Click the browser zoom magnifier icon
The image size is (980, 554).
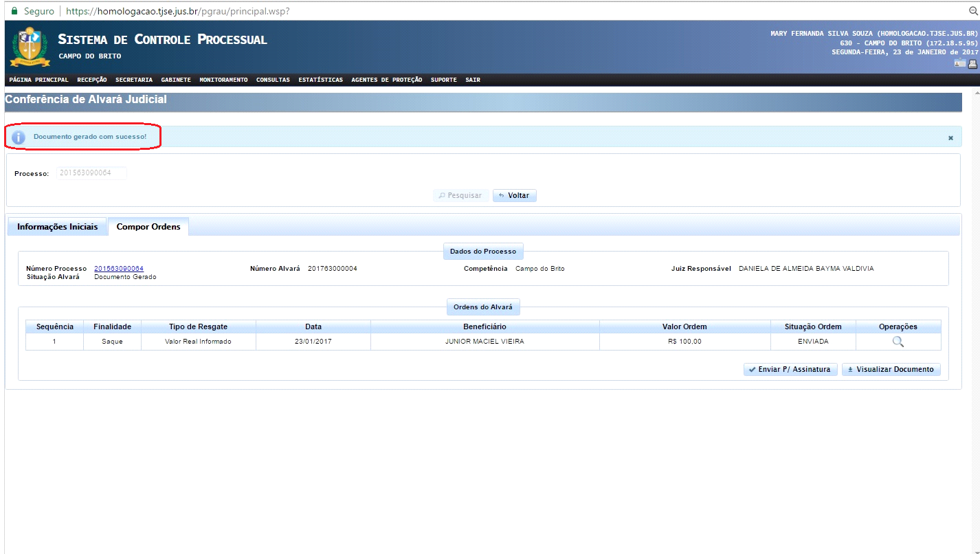[973, 12]
